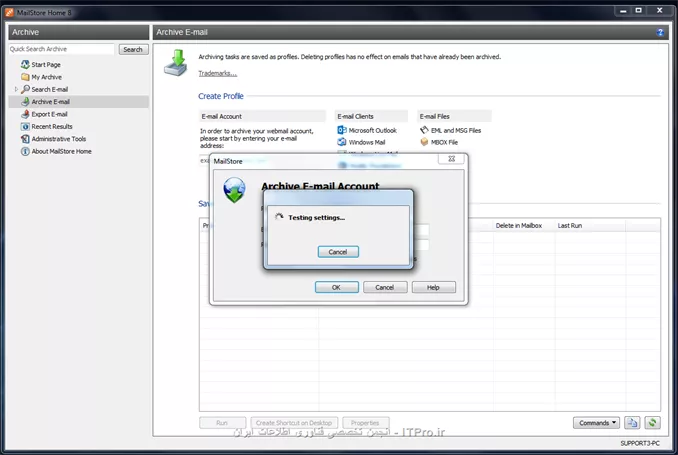Click the Search E-mail magnifier icon
Screen dimensions: 678x455
click(x=25, y=89)
